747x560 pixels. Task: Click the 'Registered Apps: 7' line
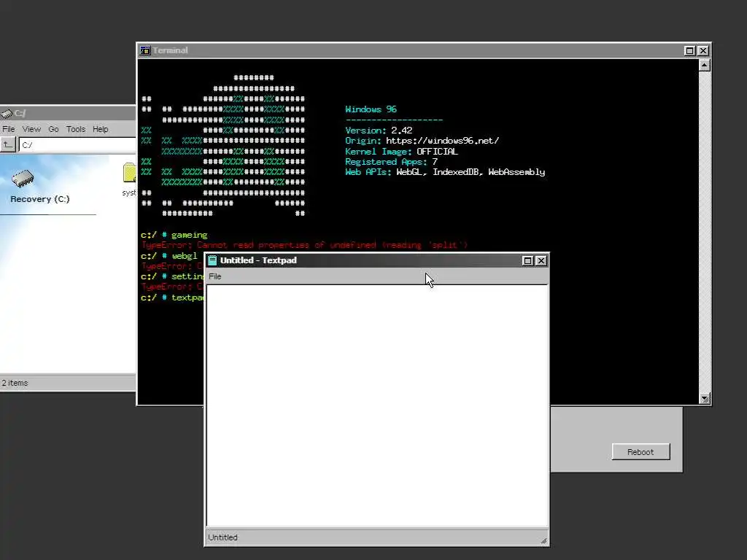[391, 162]
